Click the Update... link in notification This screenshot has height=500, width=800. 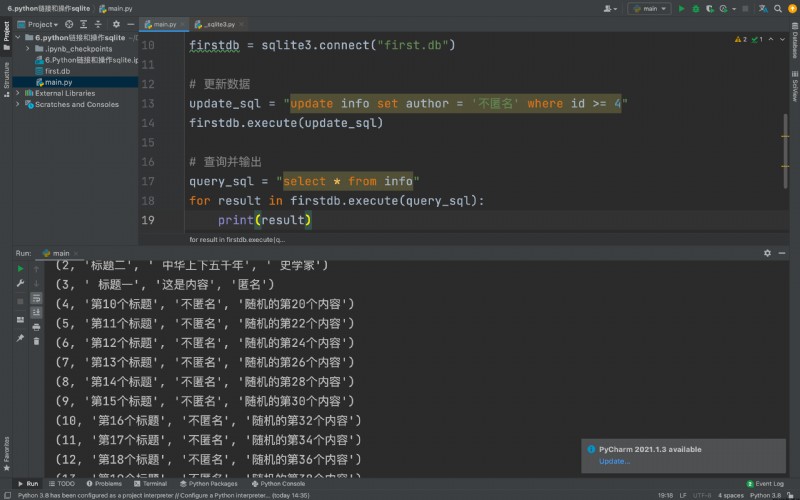(614, 461)
